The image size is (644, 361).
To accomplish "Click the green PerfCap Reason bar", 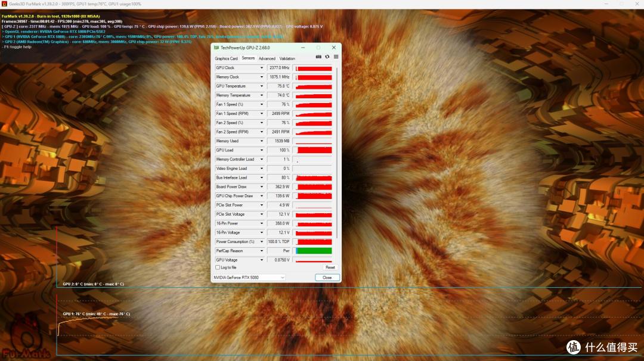I will click(314, 251).
